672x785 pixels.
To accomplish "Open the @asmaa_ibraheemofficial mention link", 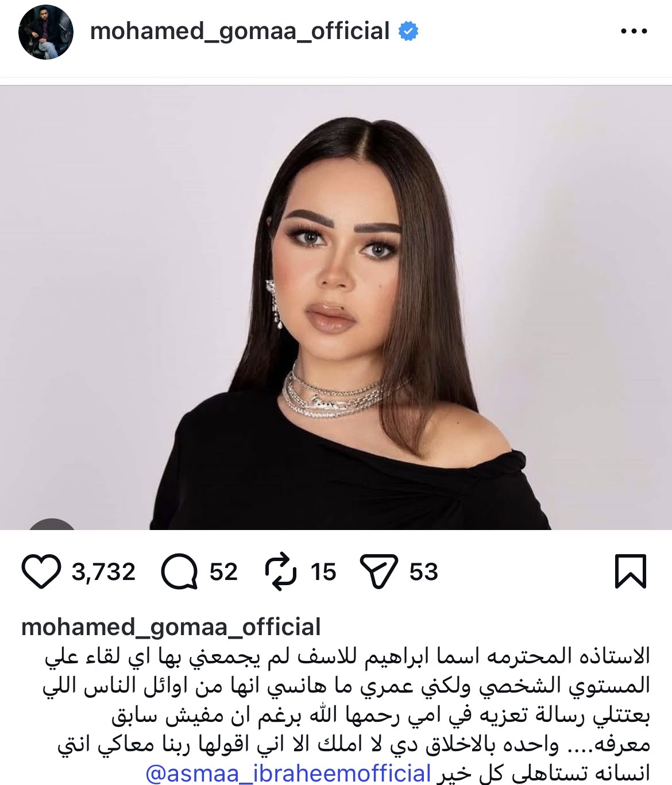I will 288,773.
